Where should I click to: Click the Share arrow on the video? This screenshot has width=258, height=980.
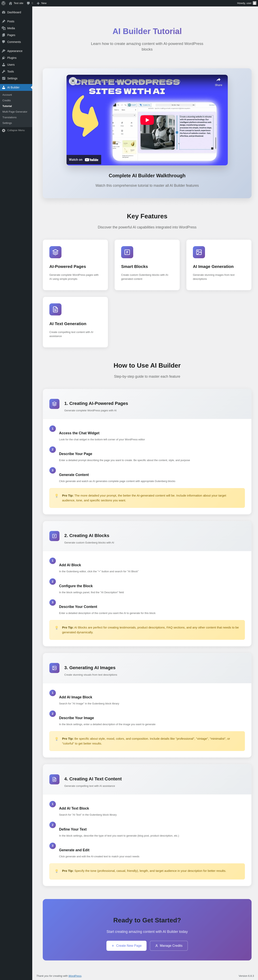click(x=218, y=82)
